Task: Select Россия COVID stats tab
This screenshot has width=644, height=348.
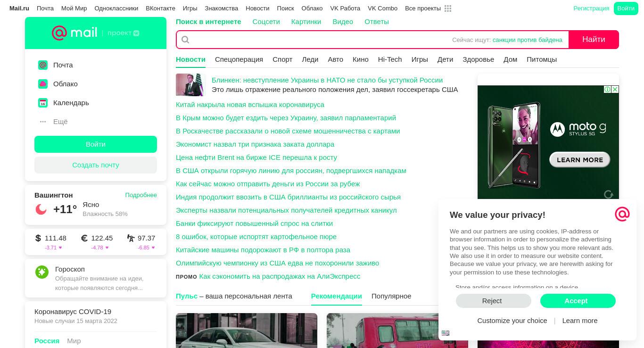Action: [47, 341]
